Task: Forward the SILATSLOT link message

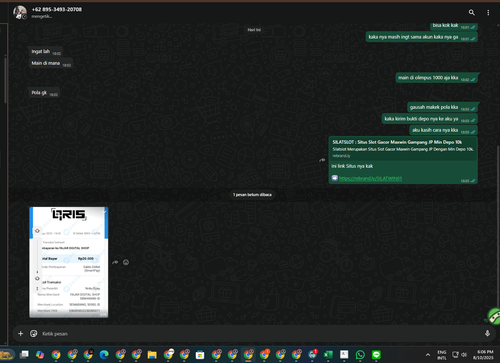Action: [322, 160]
